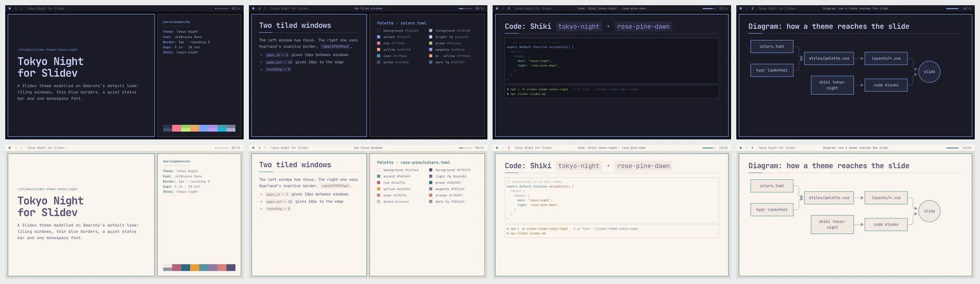The height and width of the screenshot is (284, 980).
Task: Click the layouts/*.vue node in dark diagram
Action: point(886,58)
